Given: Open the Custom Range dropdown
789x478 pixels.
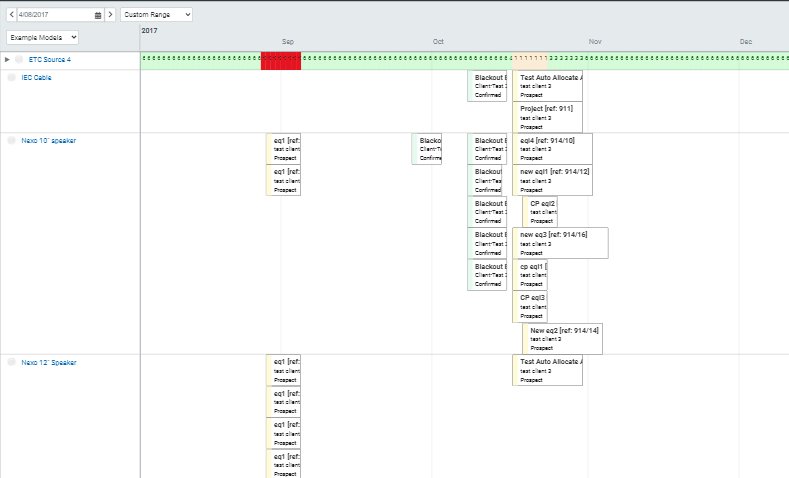Looking at the screenshot, I should click(156, 15).
